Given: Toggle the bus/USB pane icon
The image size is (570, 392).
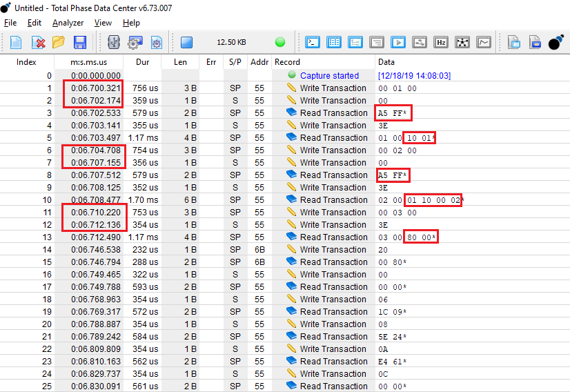Looking at the screenshot, I should tap(420, 42).
